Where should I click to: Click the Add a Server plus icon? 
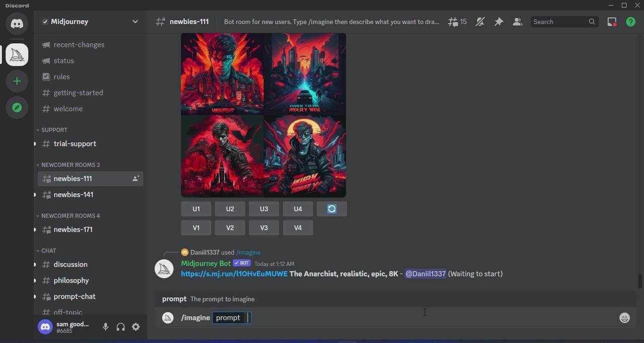(17, 81)
